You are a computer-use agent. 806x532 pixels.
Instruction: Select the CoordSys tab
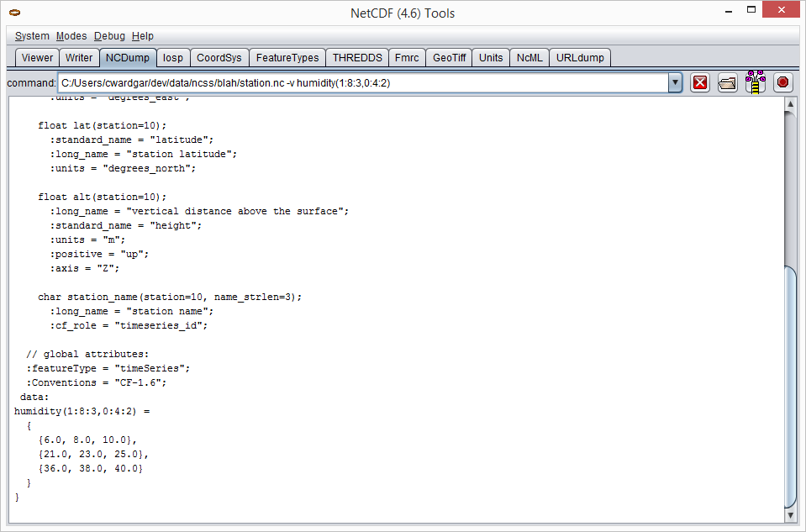point(219,58)
